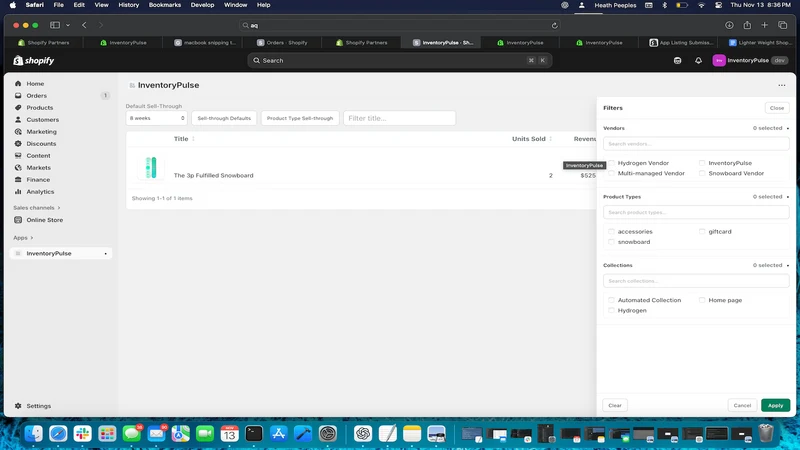Reload the Safari page
800x450 pixels.
coord(554,25)
